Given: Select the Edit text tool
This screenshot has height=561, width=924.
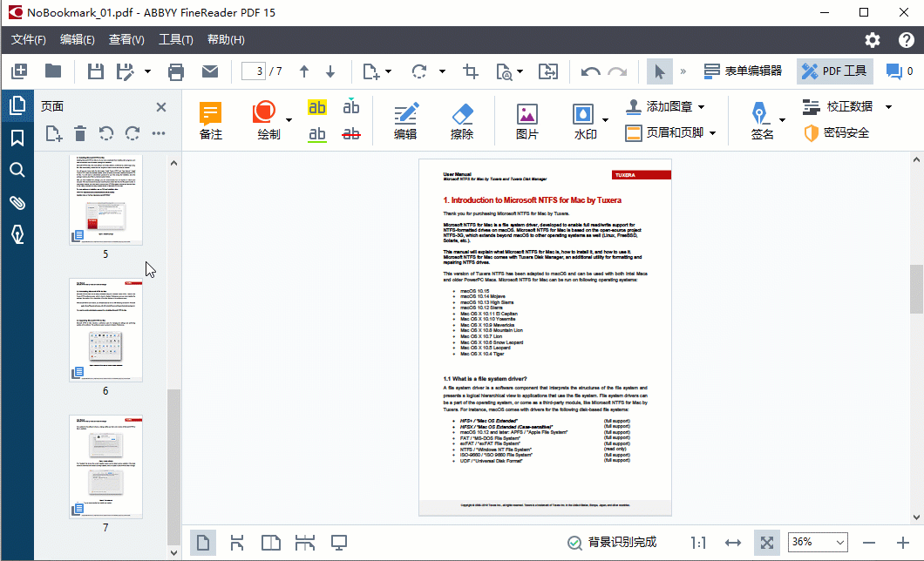Looking at the screenshot, I should tap(405, 121).
